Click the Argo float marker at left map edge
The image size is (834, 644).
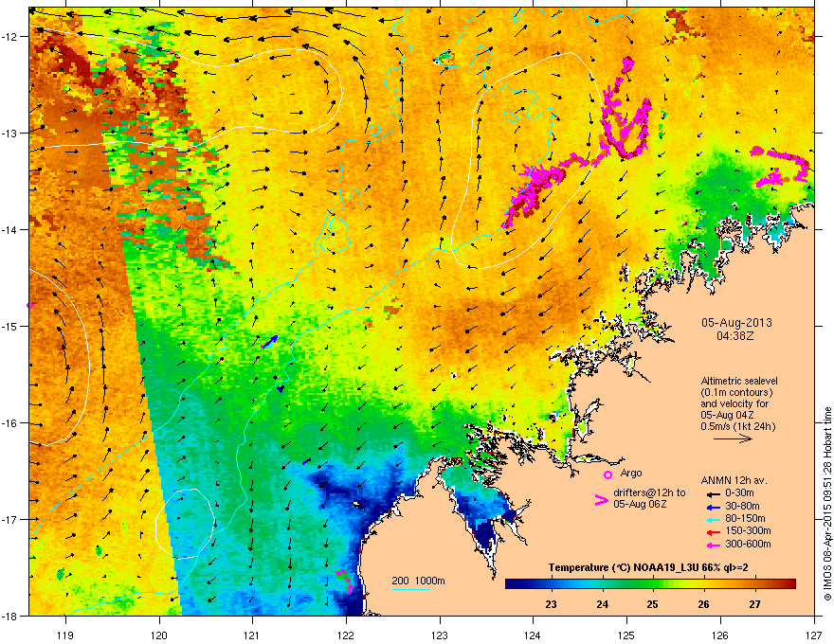(29, 306)
